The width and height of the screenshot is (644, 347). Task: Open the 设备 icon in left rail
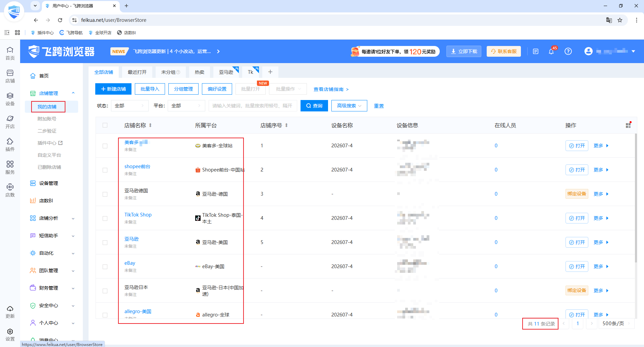pyautogui.click(x=10, y=99)
